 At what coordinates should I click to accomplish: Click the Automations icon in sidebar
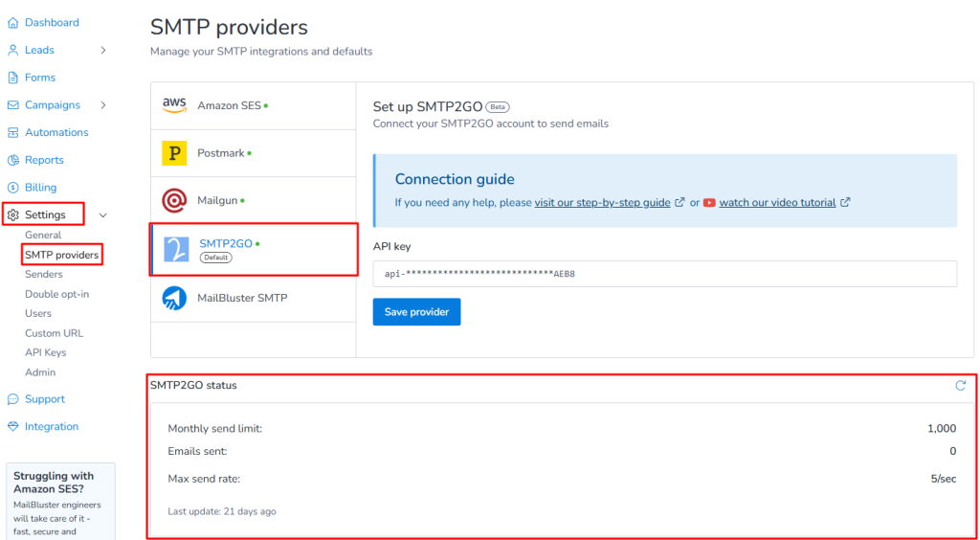pos(12,132)
